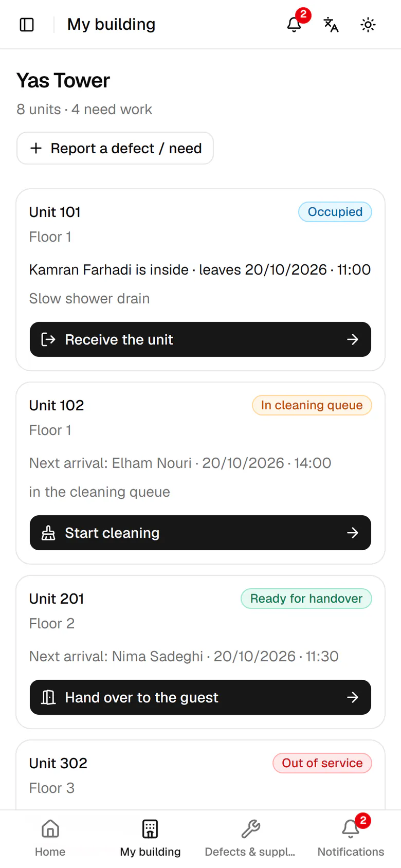Toggle light/dark theme sun icon
The width and height of the screenshot is (401, 868).
(x=368, y=25)
